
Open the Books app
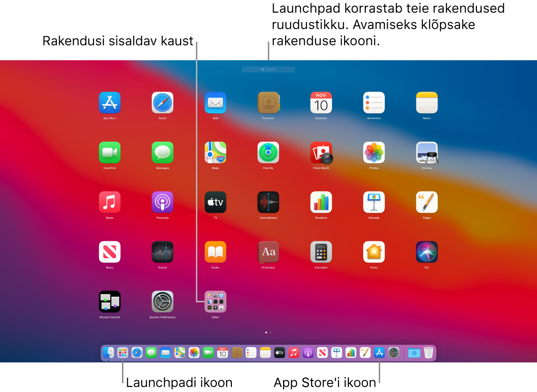coord(215,252)
